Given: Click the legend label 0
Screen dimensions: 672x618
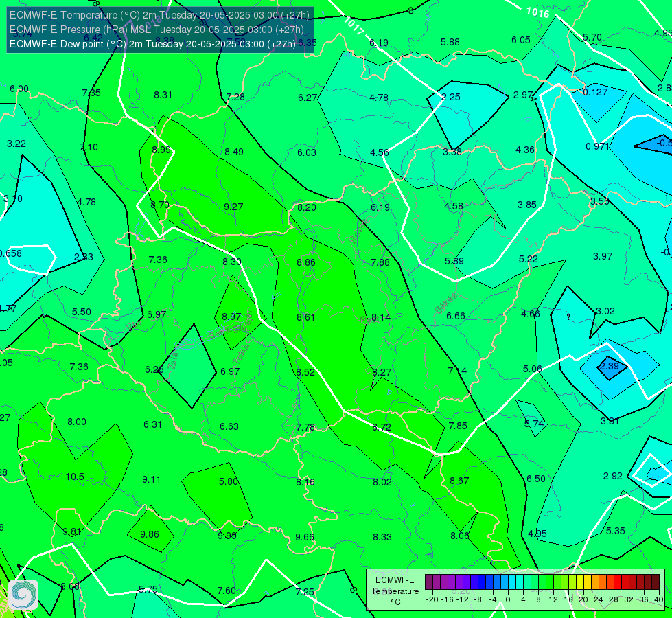Looking at the screenshot, I should (508, 599).
